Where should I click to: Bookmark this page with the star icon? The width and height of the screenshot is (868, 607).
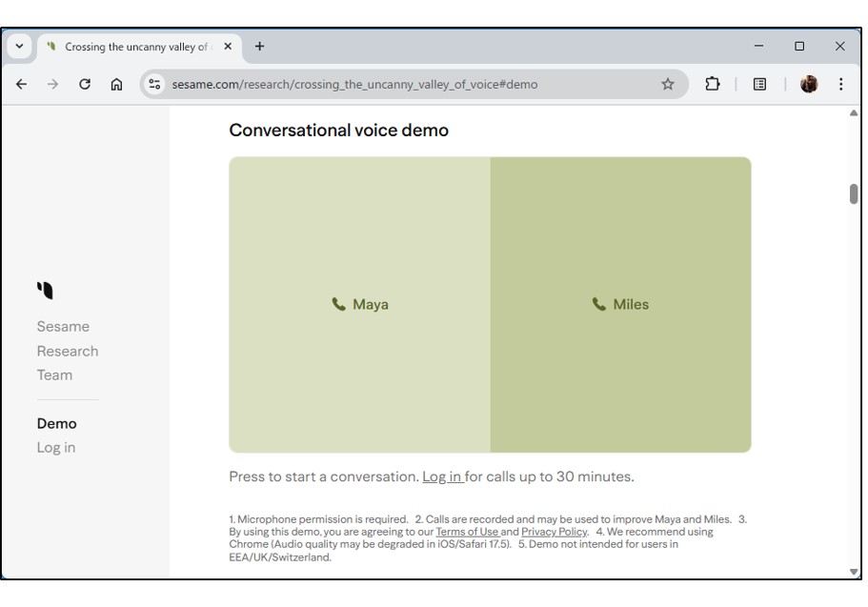point(668,84)
